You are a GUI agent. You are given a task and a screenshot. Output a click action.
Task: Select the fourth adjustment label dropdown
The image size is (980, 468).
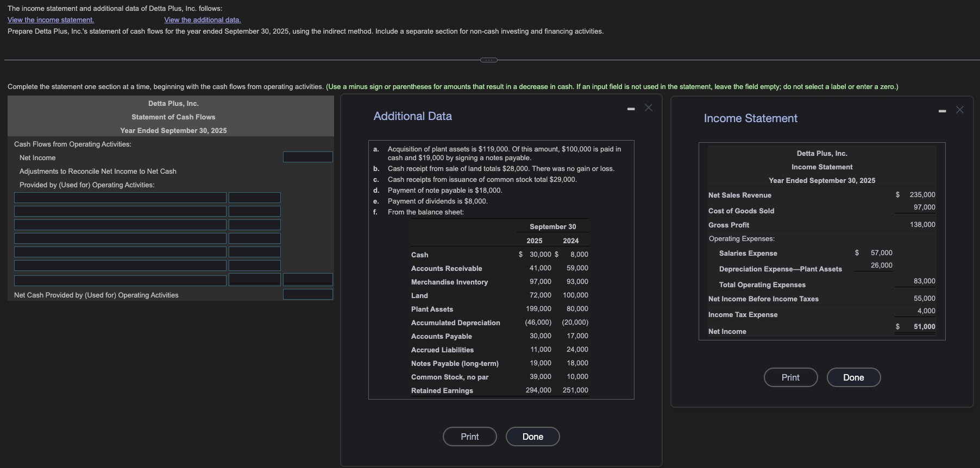point(120,238)
